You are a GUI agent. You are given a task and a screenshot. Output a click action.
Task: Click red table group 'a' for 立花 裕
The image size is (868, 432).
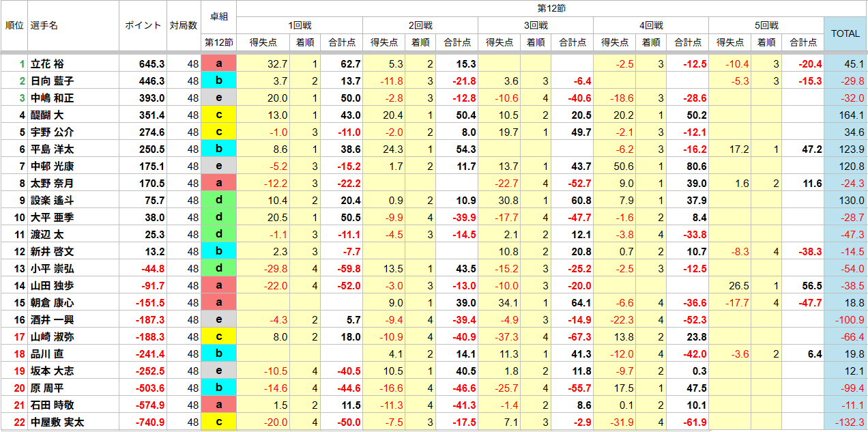tap(219, 64)
